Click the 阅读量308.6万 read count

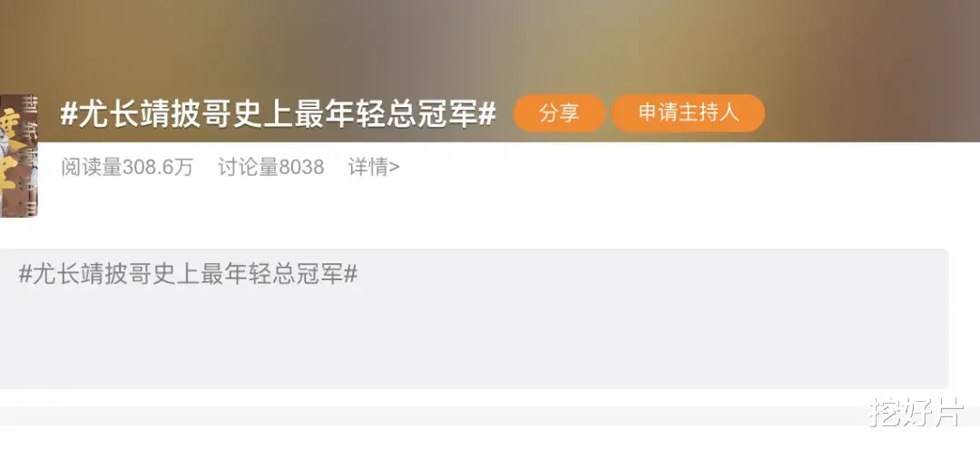click(x=128, y=168)
